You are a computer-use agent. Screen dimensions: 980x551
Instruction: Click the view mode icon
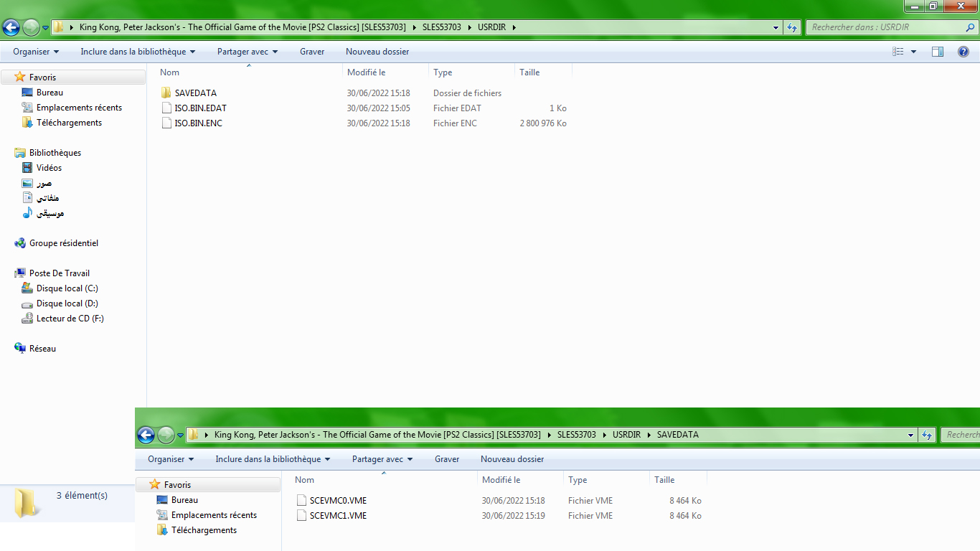pos(898,52)
